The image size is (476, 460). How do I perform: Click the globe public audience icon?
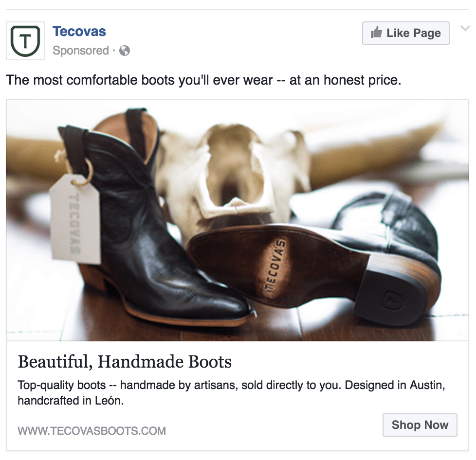point(125,51)
